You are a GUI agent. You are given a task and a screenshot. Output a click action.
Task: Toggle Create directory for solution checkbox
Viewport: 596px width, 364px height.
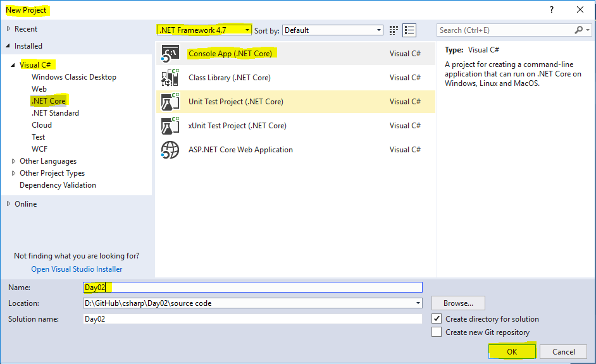click(x=437, y=319)
